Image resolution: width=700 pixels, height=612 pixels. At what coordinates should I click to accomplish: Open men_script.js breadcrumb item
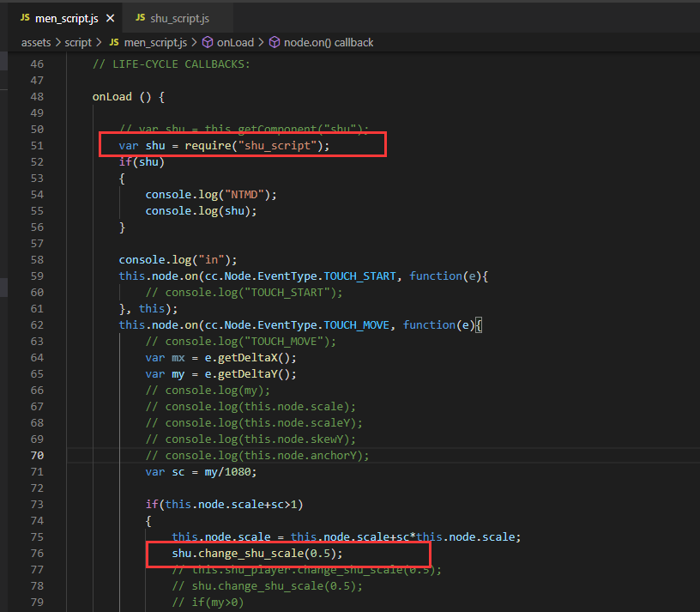point(155,42)
